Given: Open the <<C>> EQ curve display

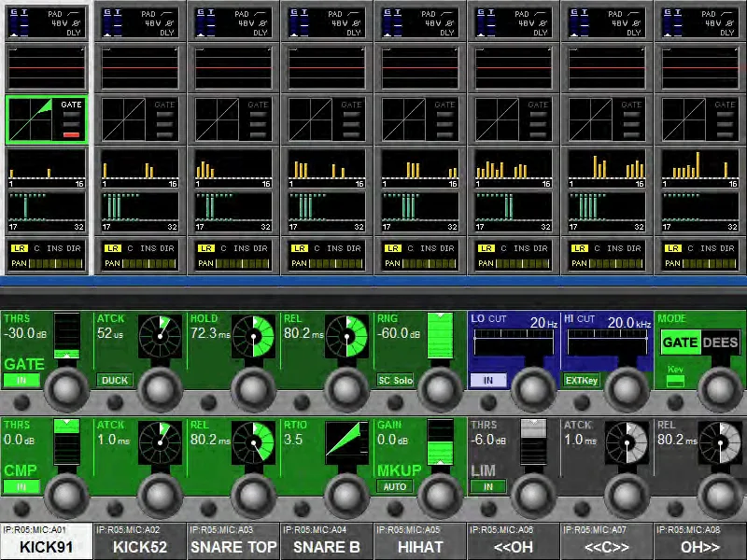Looking at the screenshot, I should [x=606, y=67].
